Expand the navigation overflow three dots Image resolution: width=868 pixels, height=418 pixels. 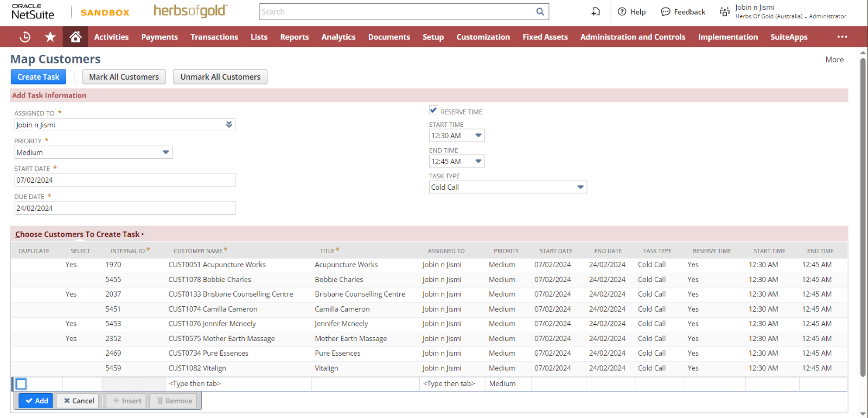pyautogui.click(x=842, y=37)
